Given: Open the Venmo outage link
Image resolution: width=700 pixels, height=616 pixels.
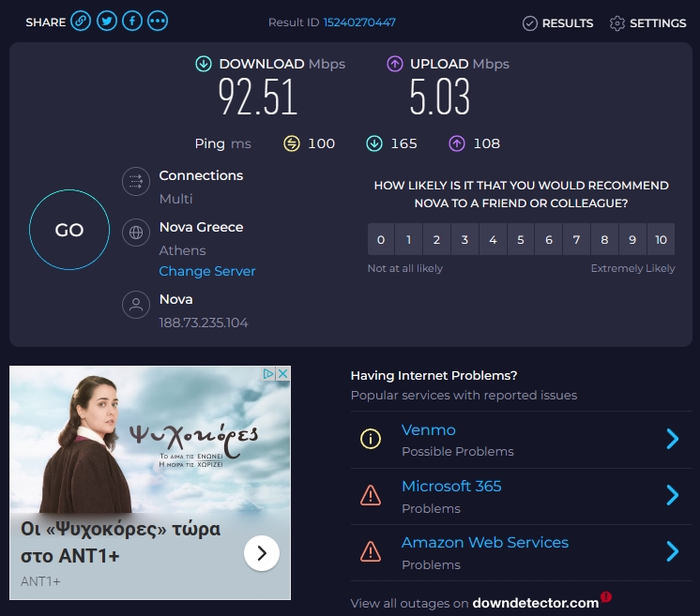Looking at the screenshot, I should pyautogui.click(x=429, y=430).
